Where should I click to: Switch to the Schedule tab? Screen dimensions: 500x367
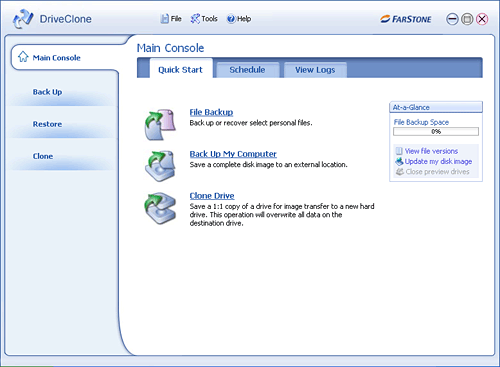(x=247, y=70)
